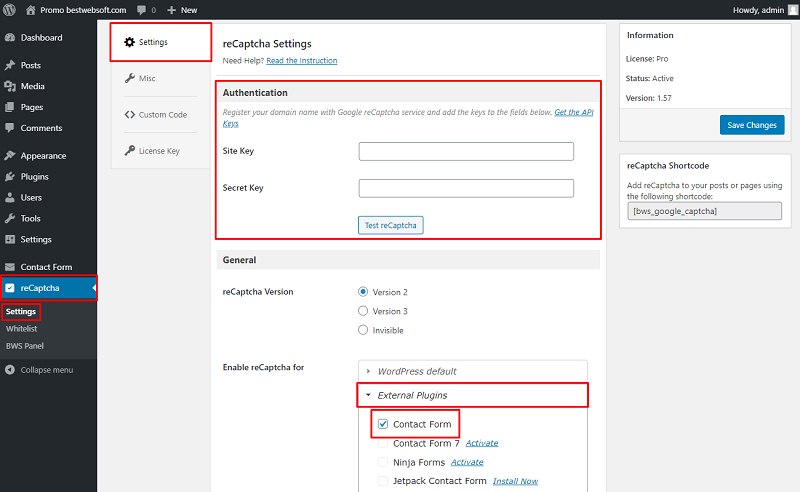Click the Tools wrench icon in sidebar
This screenshot has height=492, width=800.
[10, 218]
